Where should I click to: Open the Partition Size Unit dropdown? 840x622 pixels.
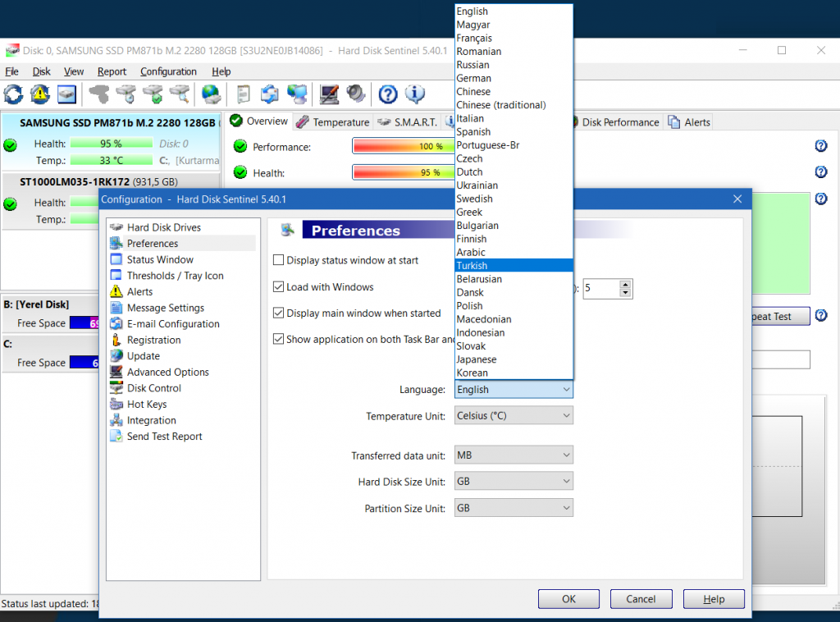click(x=514, y=508)
